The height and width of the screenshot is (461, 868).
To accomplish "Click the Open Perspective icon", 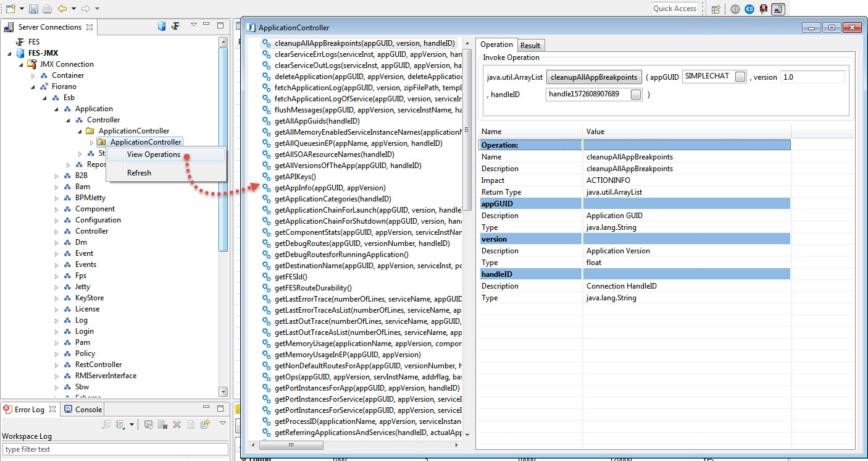I will click(716, 9).
